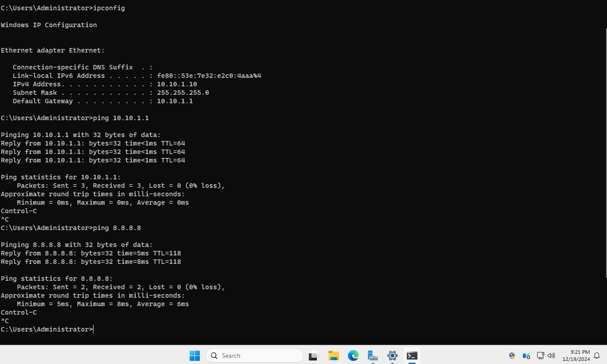Open Task View from the taskbar
Viewport: 607px width, 364px height.
tap(314, 356)
